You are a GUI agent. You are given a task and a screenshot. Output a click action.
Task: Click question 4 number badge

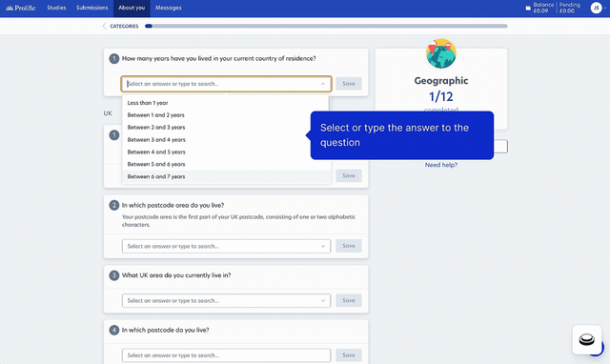[114, 330]
